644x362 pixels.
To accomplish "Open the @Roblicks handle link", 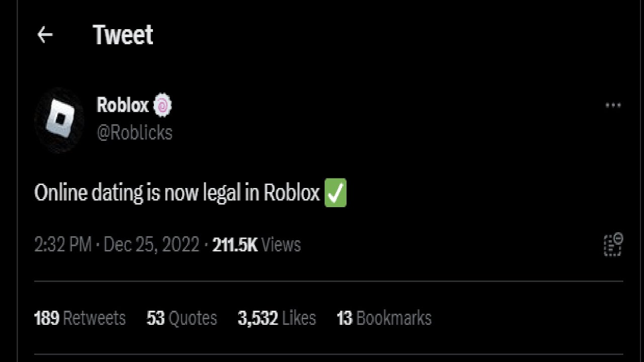I will pyautogui.click(x=134, y=133).
